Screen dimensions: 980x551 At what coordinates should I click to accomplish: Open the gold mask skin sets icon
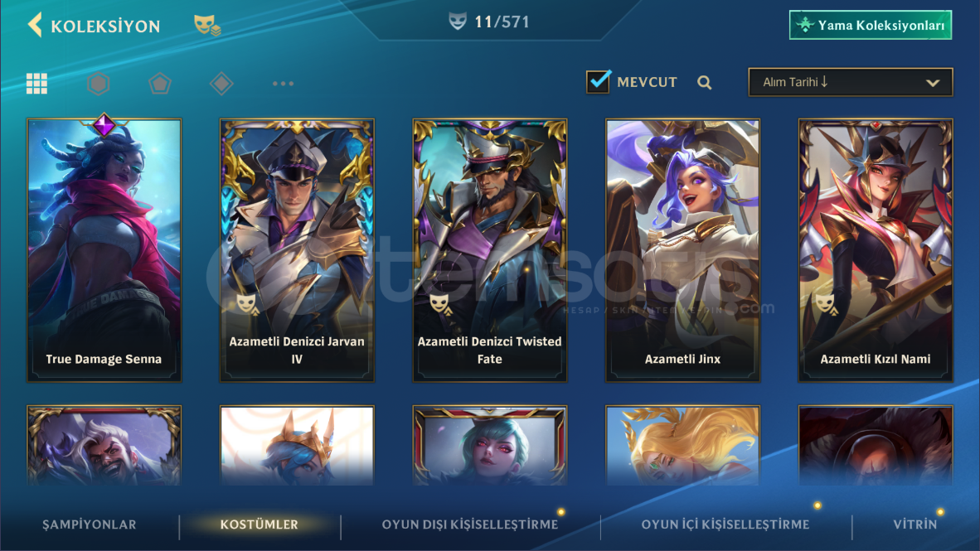pyautogui.click(x=207, y=25)
